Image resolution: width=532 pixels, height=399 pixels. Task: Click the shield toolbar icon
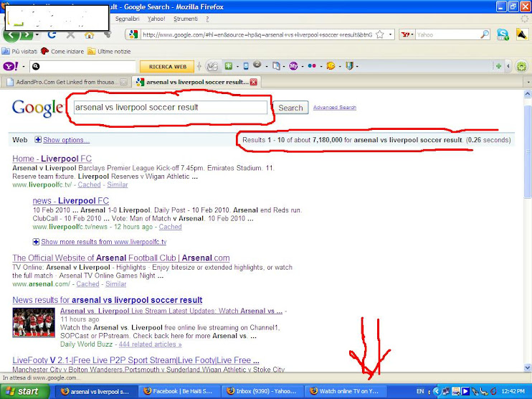click(x=349, y=66)
